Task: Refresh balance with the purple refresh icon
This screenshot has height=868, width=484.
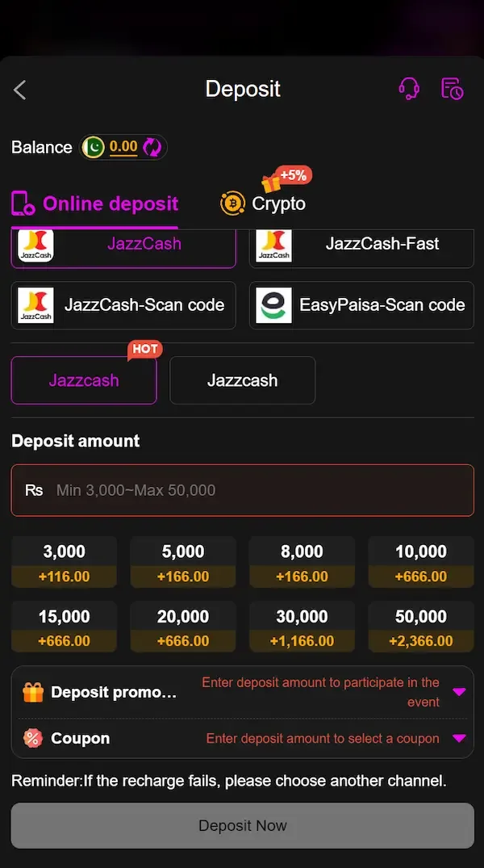Action: (152, 147)
